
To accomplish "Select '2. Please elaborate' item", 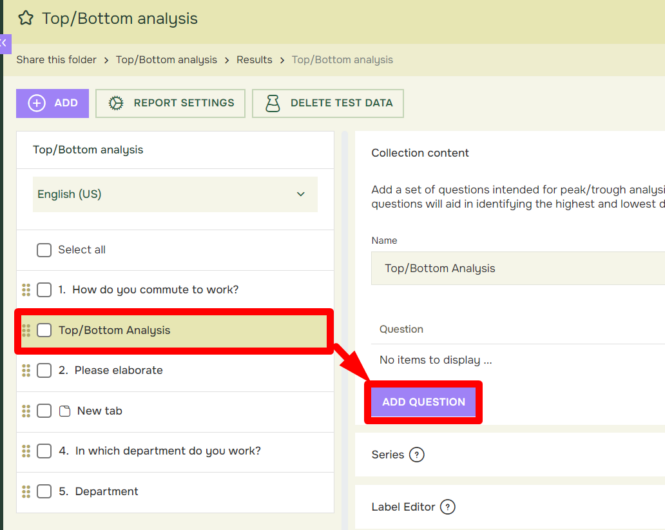I will coord(175,370).
